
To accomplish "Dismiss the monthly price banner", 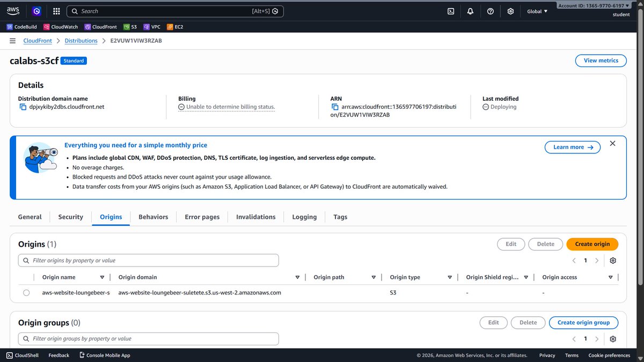I will (612, 144).
